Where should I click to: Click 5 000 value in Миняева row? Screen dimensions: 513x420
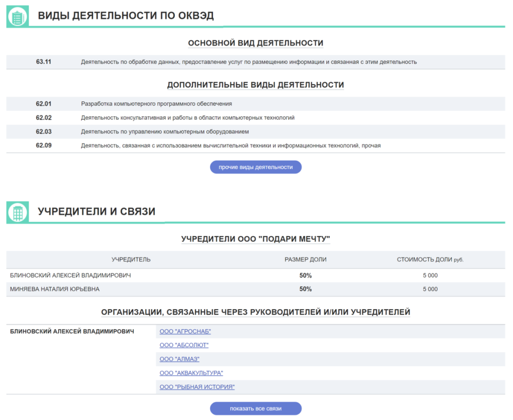(430, 289)
